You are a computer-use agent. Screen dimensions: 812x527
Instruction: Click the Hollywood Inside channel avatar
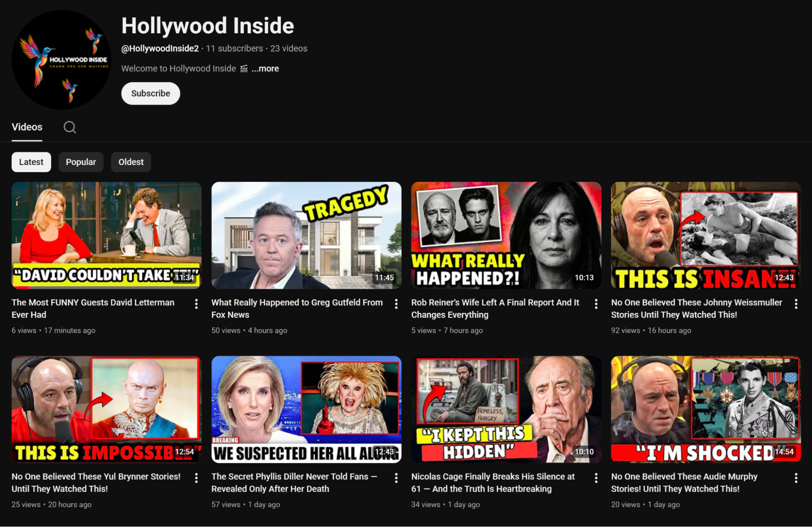point(61,60)
